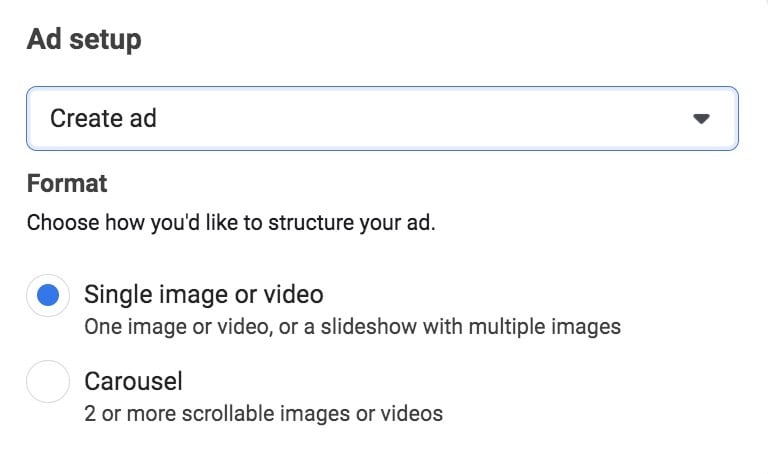The image size is (768, 474).
Task: Click "Choose how you'd like to structure your ad"
Action: 231,222
